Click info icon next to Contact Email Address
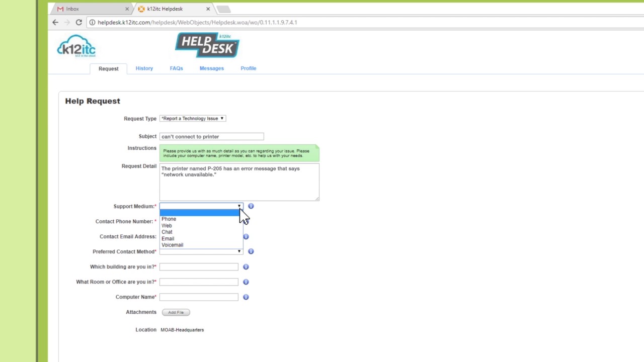 (246, 236)
